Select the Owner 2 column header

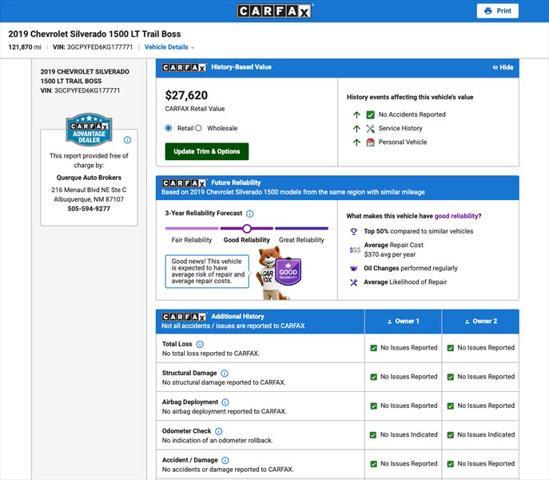pos(481,321)
